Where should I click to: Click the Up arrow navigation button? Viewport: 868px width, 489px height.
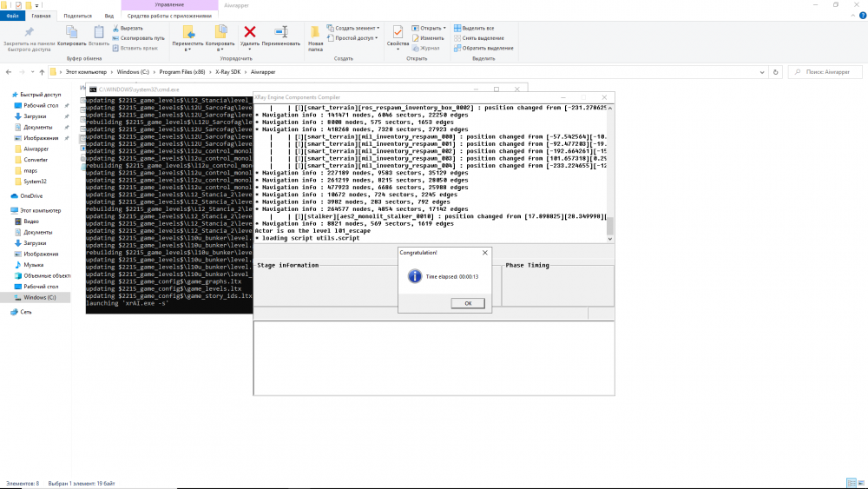(x=42, y=72)
